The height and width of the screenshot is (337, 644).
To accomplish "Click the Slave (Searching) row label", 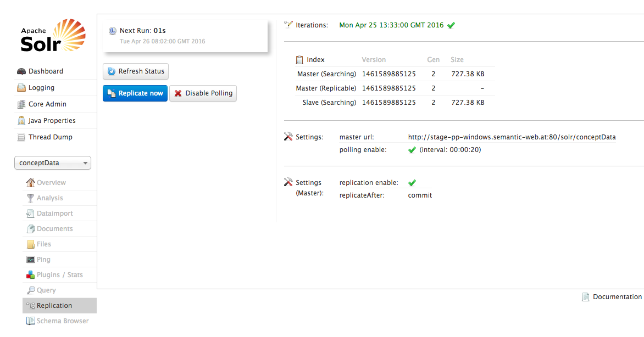I will coord(329,103).
